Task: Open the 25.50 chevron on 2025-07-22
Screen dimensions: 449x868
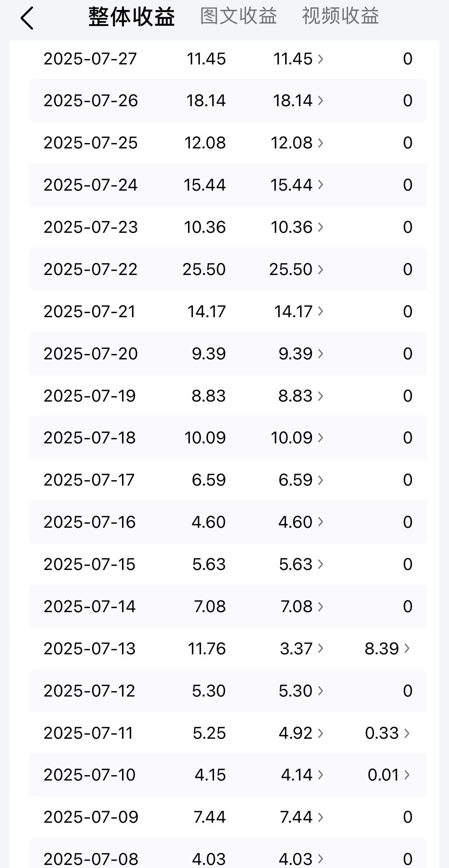Action: (320, 269)
